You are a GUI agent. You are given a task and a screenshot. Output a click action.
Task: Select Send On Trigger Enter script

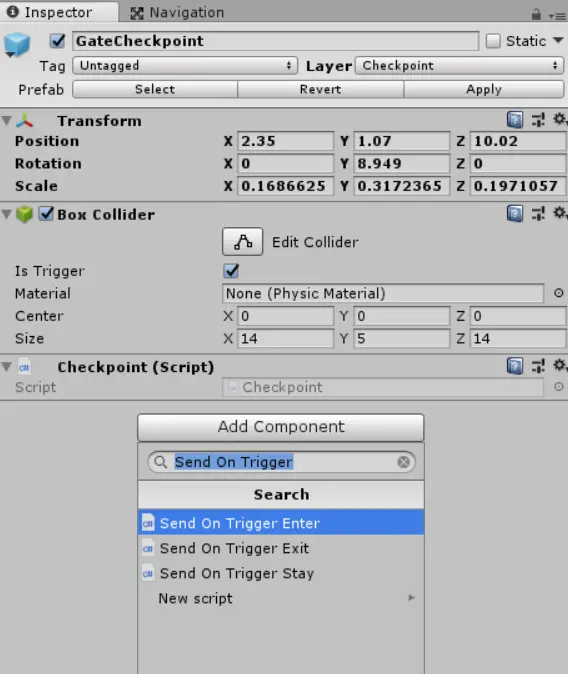(281, 523)
